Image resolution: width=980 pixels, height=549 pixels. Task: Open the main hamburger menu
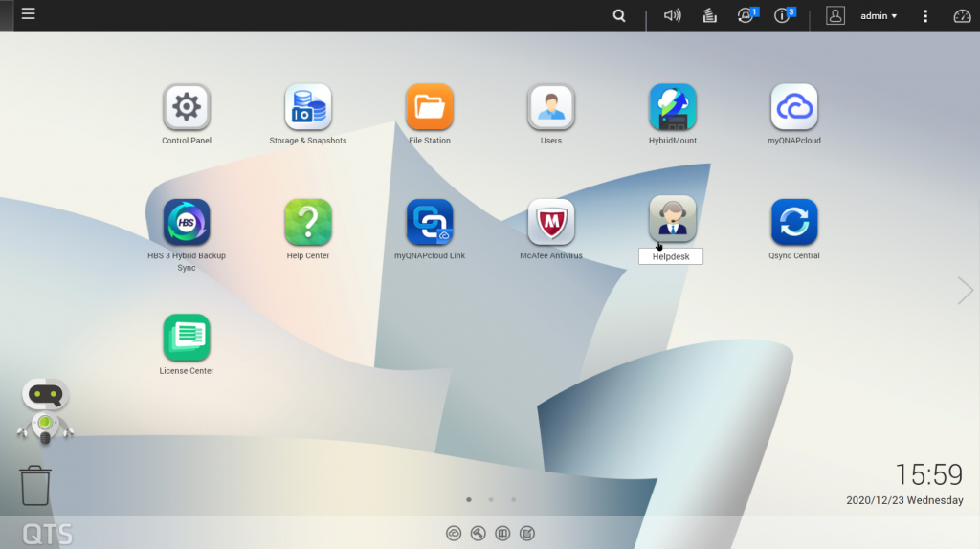pyautogui.click(x=28, y=13)
